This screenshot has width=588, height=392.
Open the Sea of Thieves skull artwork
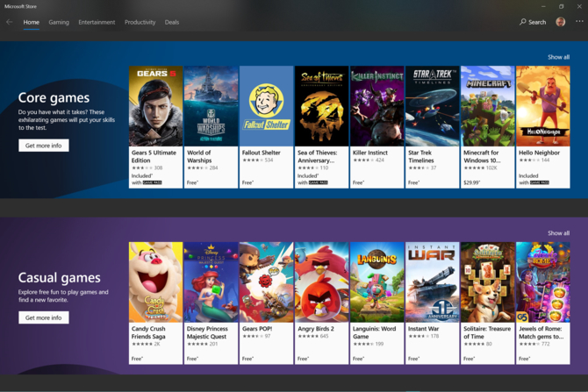322,106
